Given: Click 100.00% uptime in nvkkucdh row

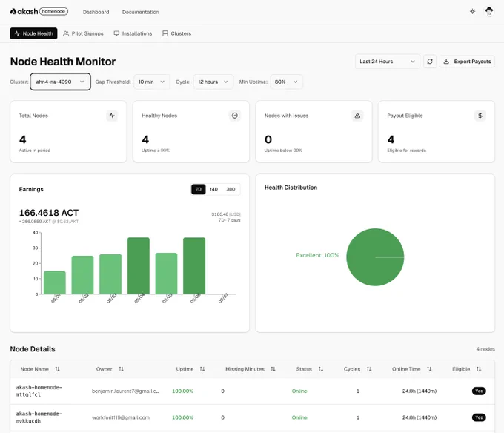Looking at the screenshot, I should click(x=182, y=417).
